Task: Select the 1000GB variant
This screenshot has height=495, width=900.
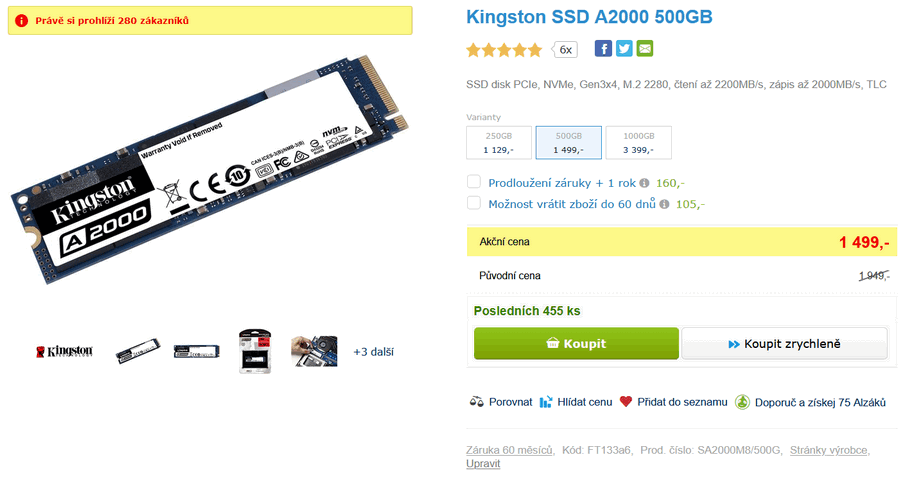Action: (x=638, y=142)
